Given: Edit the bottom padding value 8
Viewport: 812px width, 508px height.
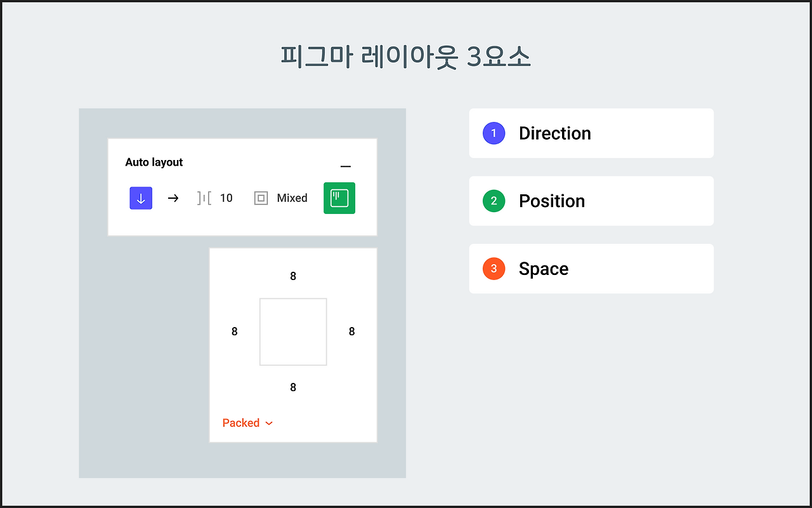Looking at the screenshot, I should coord(293,387).
